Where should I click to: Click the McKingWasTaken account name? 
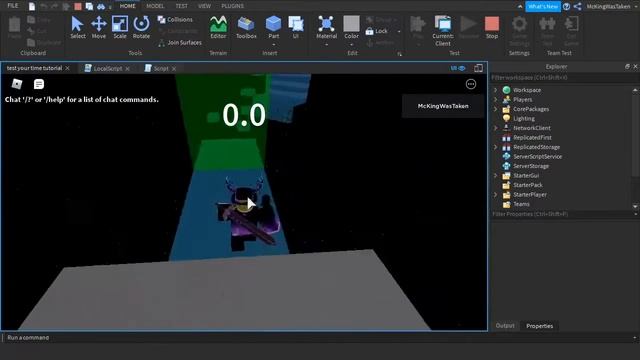(x=608, y=7)
